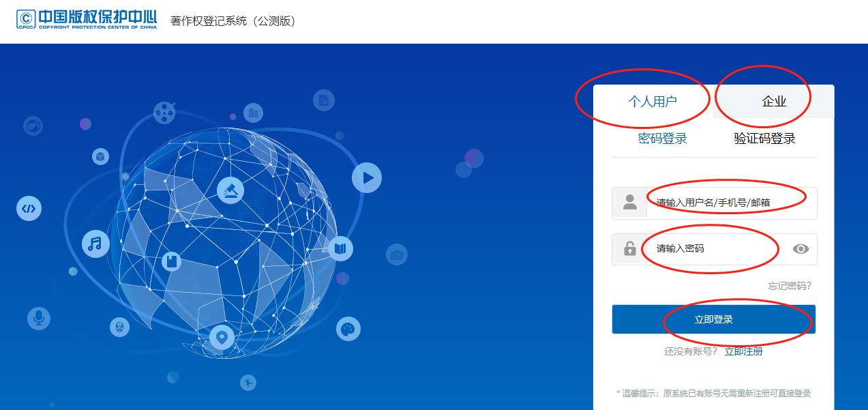Click the music note icon
868x410 pixels.
(95, 244)
